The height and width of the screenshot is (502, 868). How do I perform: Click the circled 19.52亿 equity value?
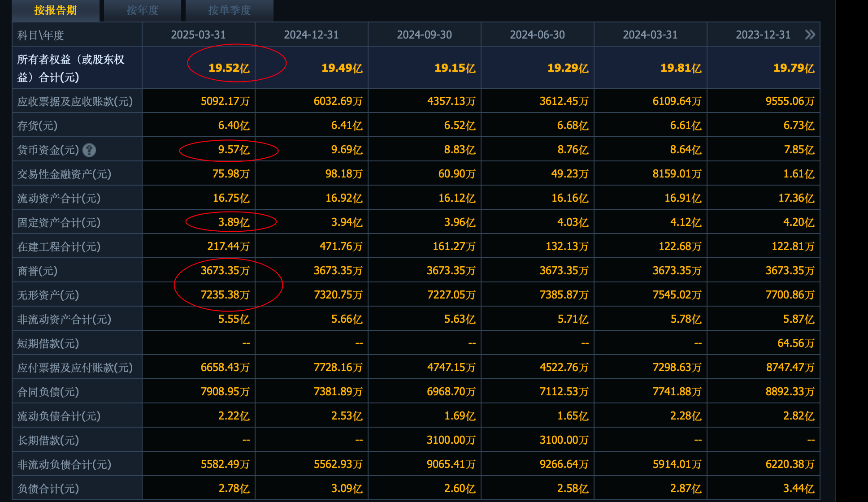pyautogui.click(x=229, y=68)
